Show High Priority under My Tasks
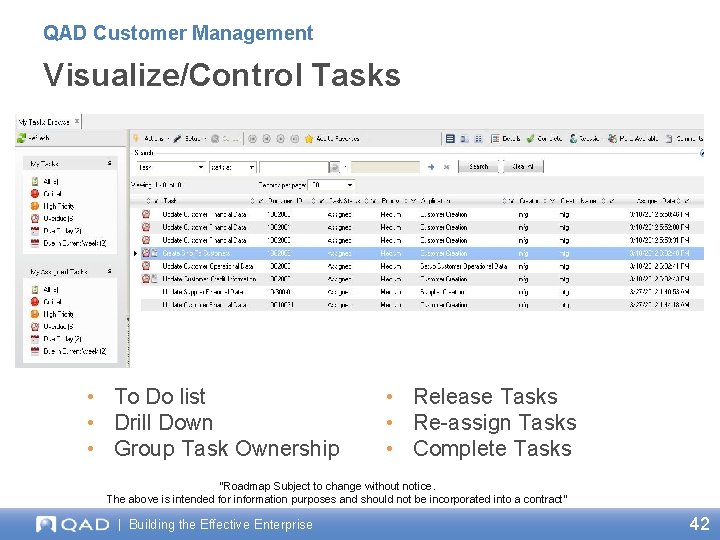This screenshot has width=720, height=540. click(x=52, y=206)
